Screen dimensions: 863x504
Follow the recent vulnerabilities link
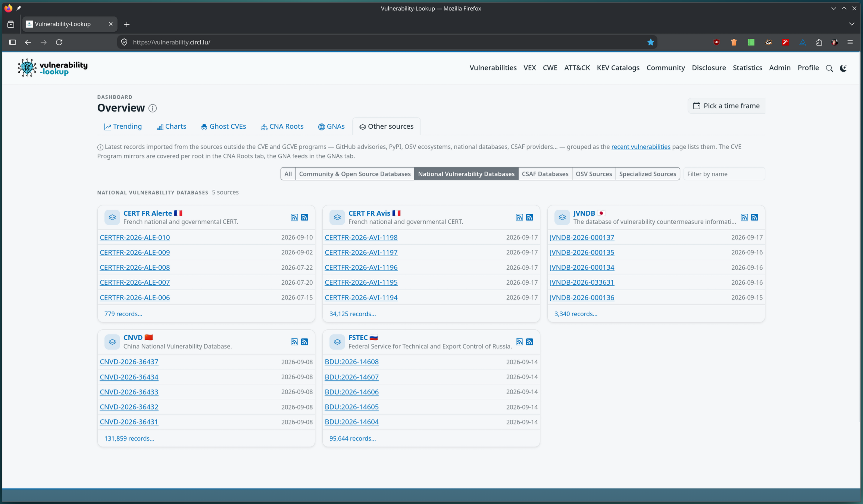tap(641, 147)
